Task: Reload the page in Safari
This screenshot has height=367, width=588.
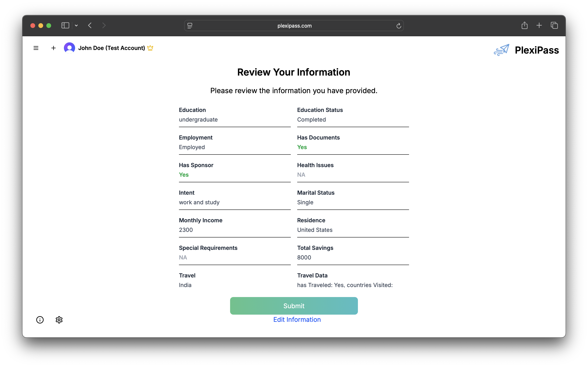Action: click(399, 26)
